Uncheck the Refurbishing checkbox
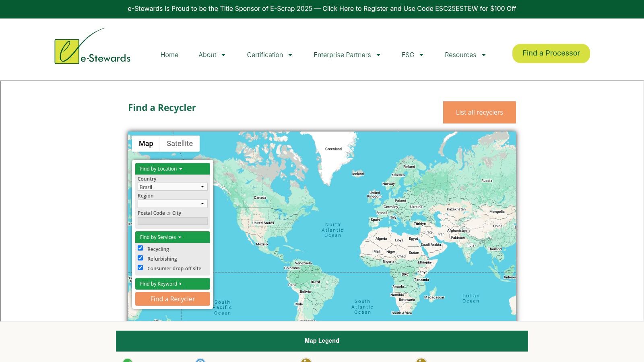This screenshot has height=362, width=644. [140, 257]
